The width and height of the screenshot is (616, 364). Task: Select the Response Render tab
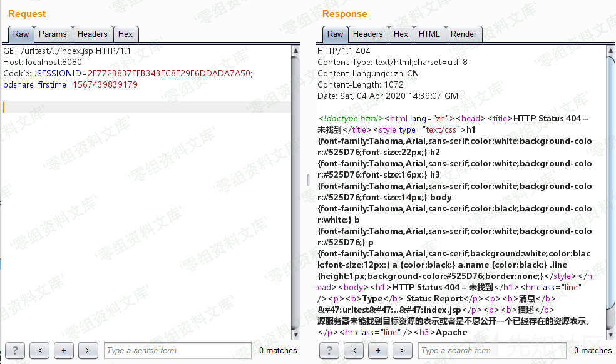click(x=463, y=34)
